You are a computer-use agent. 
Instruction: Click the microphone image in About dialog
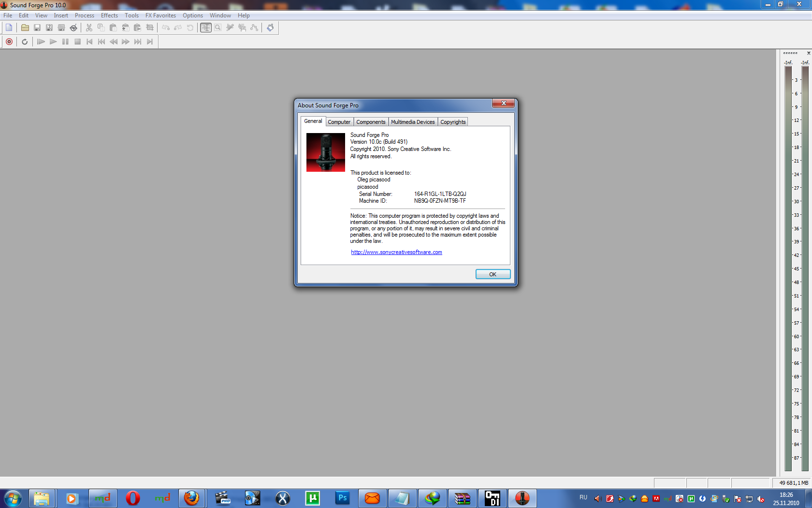click(x=326, y=152)
